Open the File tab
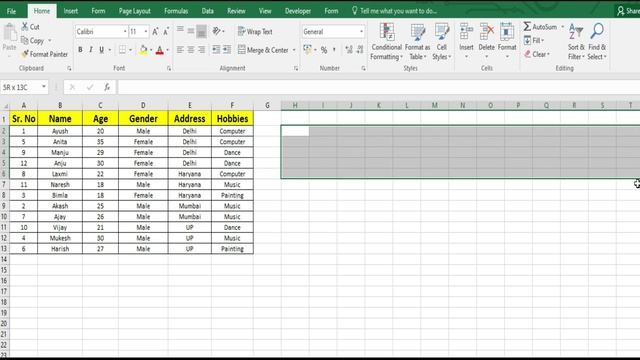Viewport: 640px width, 360px height. pyautogui.click(x=11, y=11)
